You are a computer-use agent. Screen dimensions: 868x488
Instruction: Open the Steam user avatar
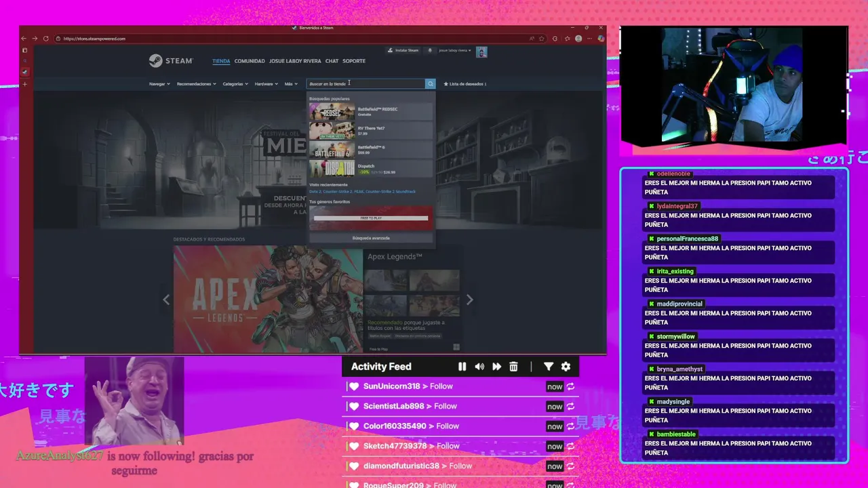(481, 52)
